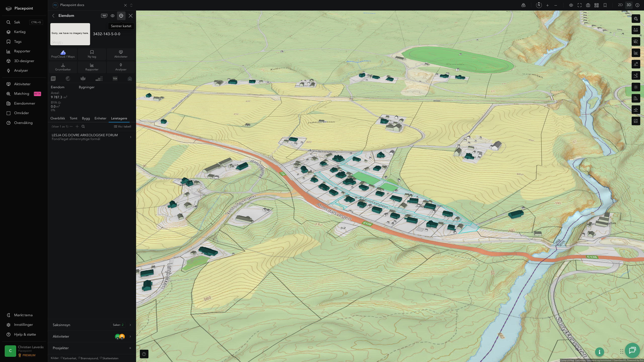The image size is (644, 362).
Task: Click the plus icon beside Viser 1 av 1
Action: 77,126
